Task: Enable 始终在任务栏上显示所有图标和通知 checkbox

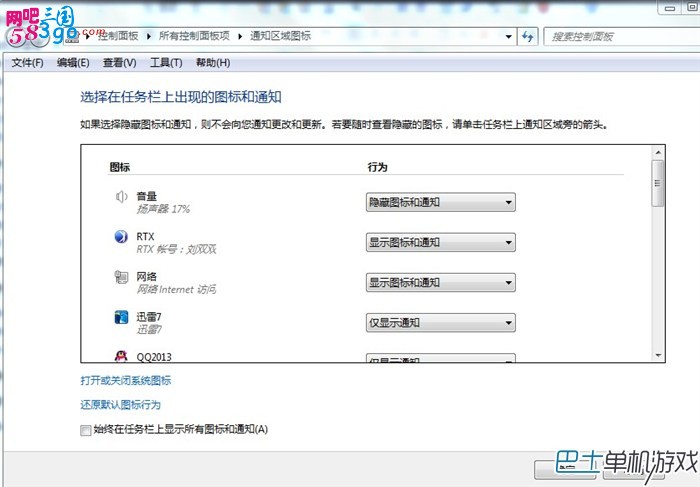Action: (85, 430)
